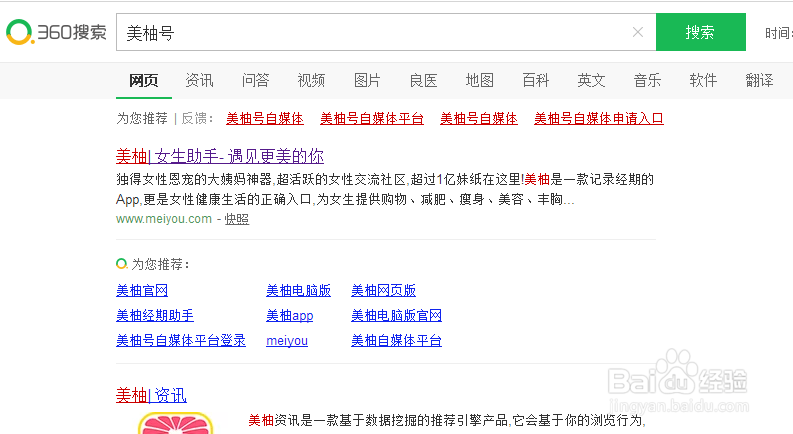Select the 图片 tab
This screenshot has height=434, width=793.
pos(367,80)
